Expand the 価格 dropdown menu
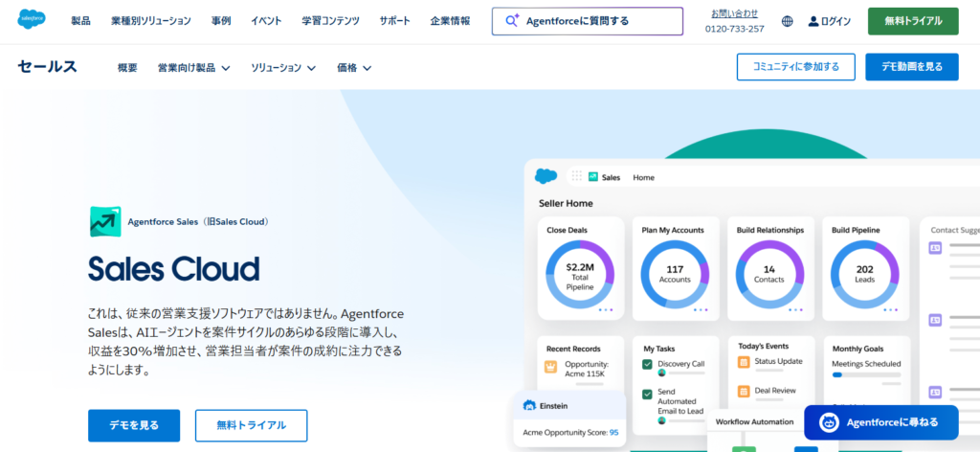This screenshot has height=452, width=980. tap(354, 68)
